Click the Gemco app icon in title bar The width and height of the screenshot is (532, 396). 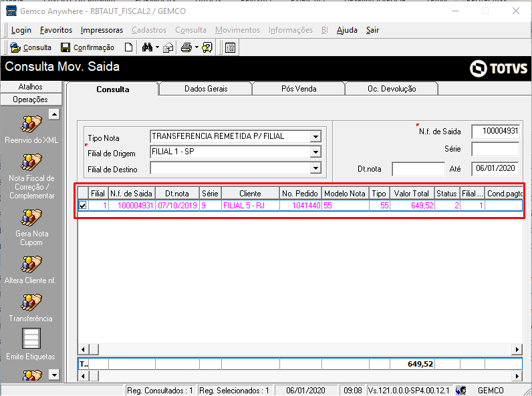pos(11,11)
